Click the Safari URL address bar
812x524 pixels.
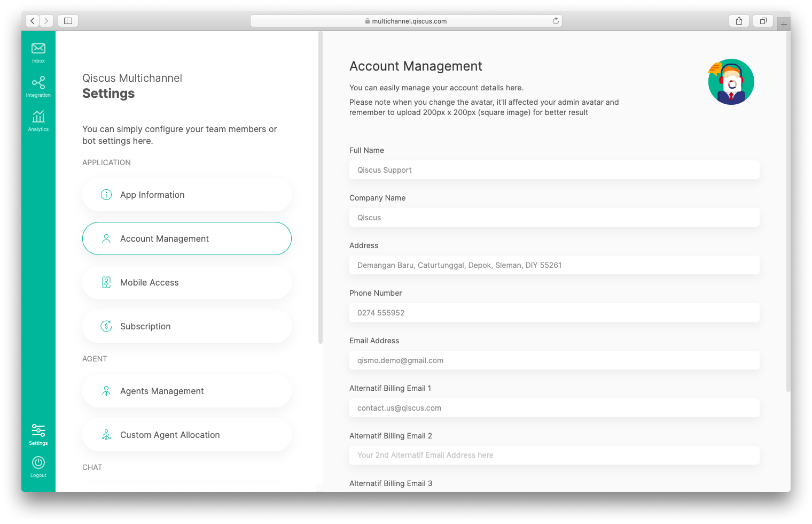(x=406, y=21)
